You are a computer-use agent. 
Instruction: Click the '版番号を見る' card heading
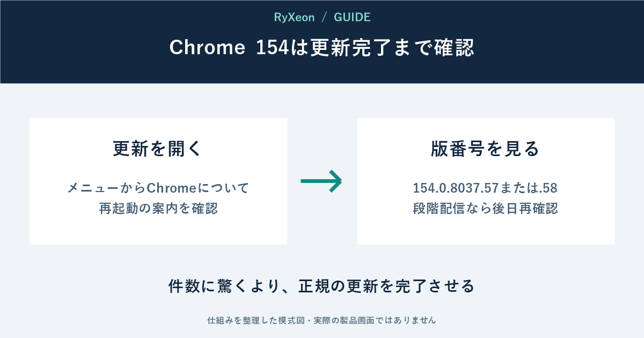[x=486, y=149]
